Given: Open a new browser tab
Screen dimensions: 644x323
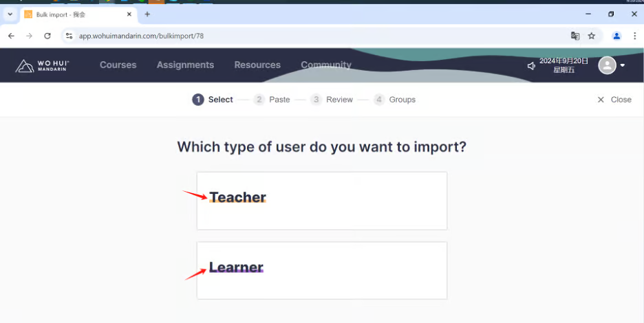Looking at the screenshot, I should 147,14.
